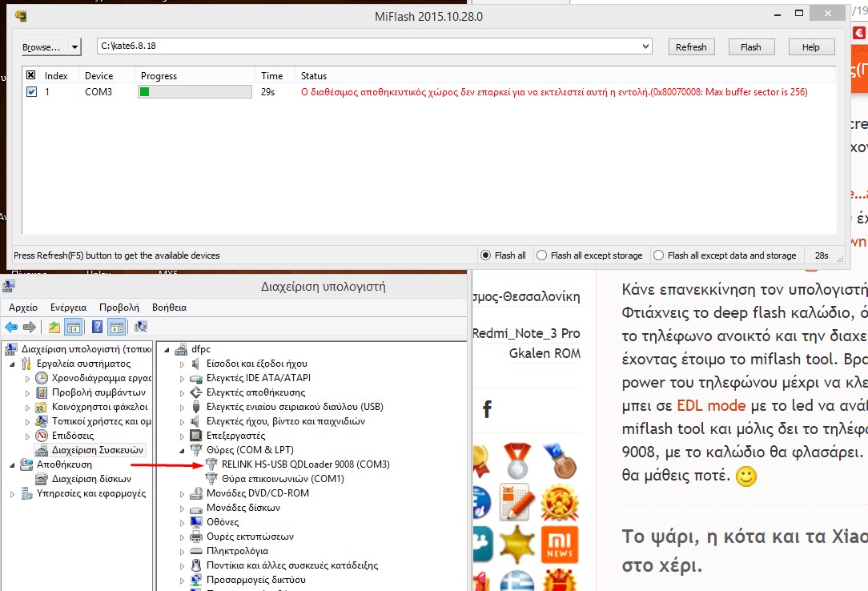Select RELINK HS-USB QDLoader 9008 (COM3) device
The image size is (868, 591).
pos(305,464)
